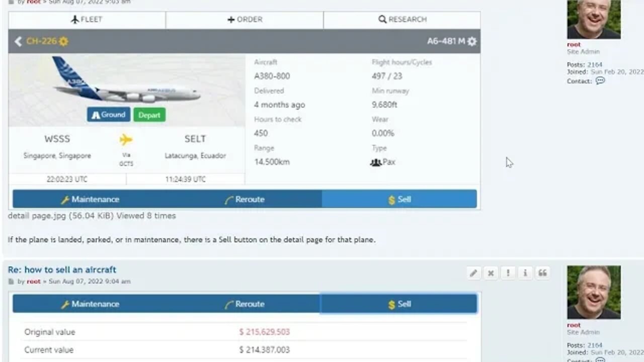Click Reroute in the first post bar
The image size is (644, 362).
click(x=245, y=199)
